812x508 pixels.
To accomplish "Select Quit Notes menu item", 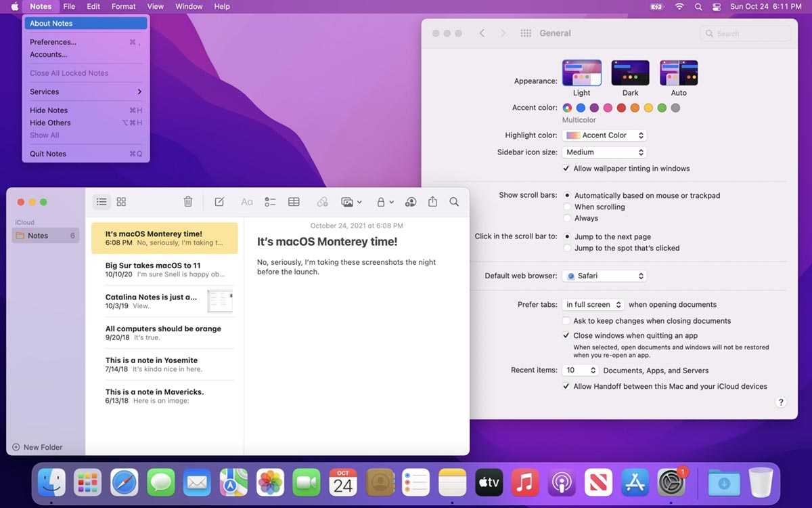I will pos(48,154).
